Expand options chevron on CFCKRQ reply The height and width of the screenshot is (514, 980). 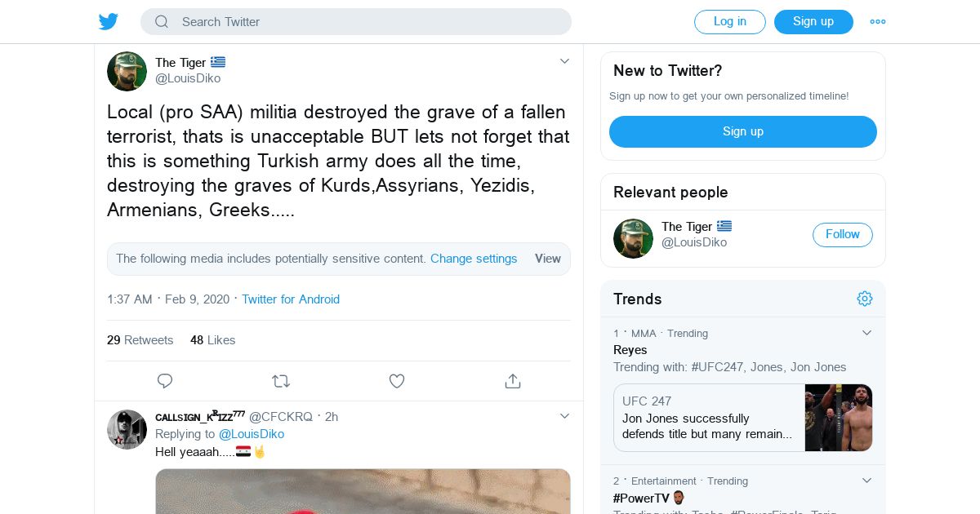(x=564, y=416)
